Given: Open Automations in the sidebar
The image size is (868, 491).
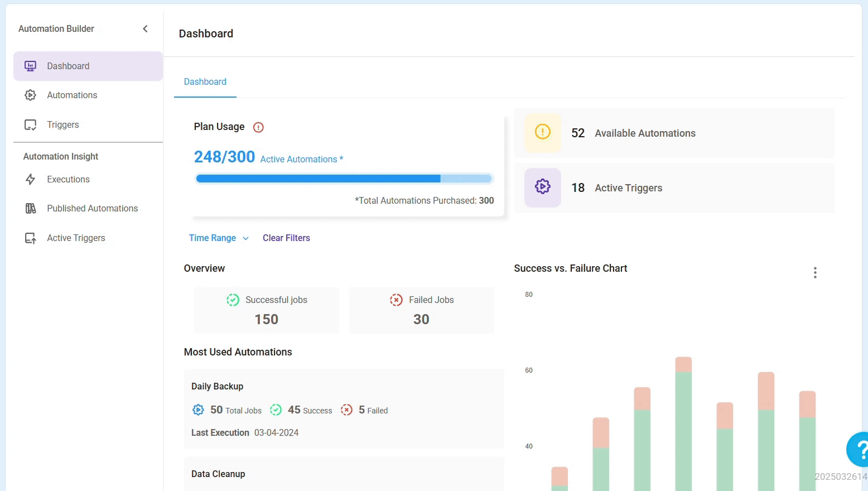Looking at the screenshot, I should [x=88, y=95].
